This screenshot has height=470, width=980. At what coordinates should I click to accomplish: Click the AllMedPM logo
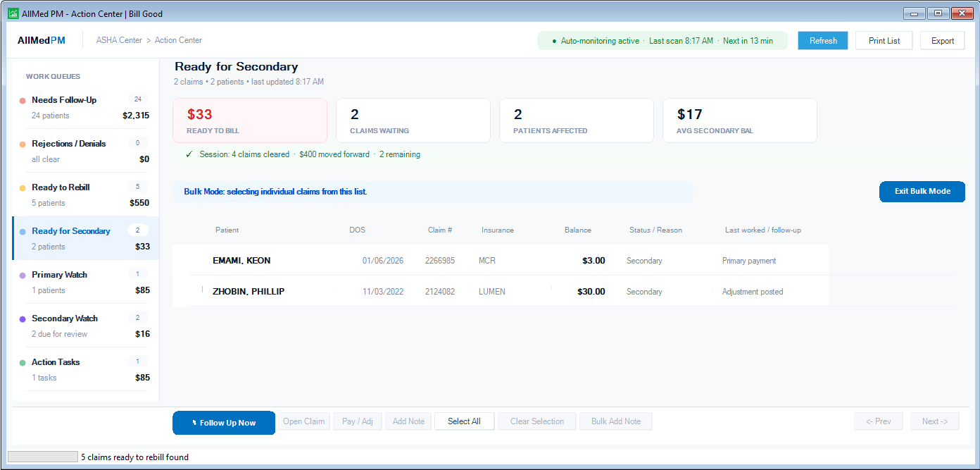click(42, 41)
